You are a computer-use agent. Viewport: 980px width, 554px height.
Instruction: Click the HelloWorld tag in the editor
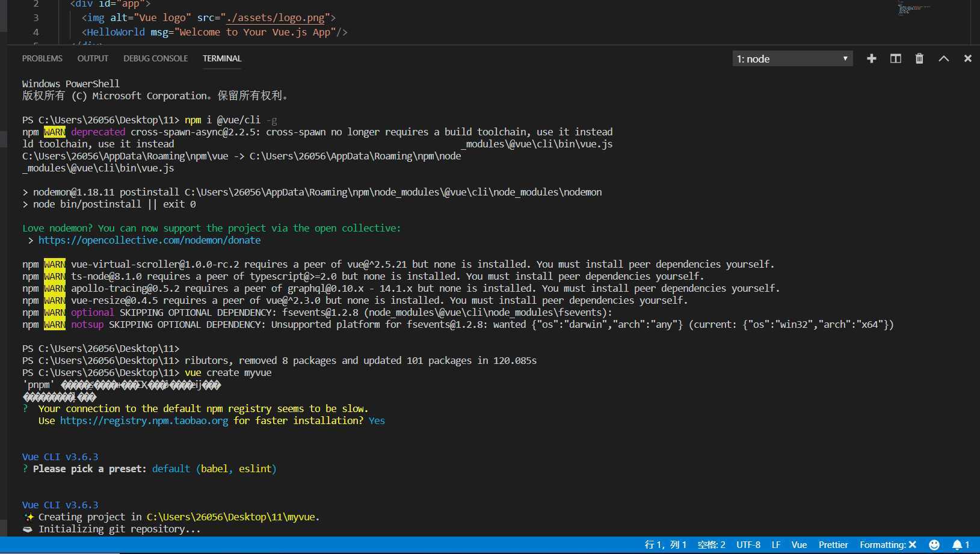(116, 32)
